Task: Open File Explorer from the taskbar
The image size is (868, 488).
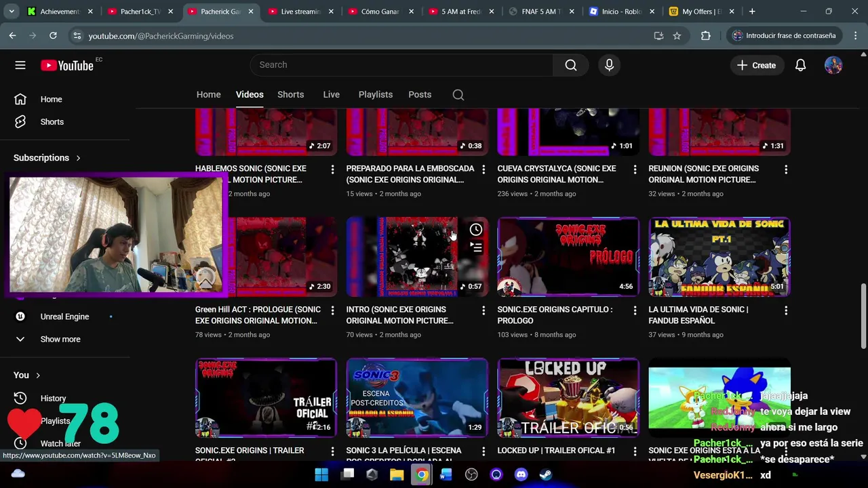Action: 397,474
